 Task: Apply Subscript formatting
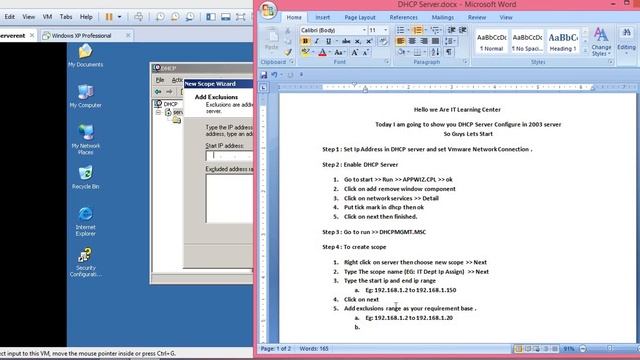click(x=358, y=41)
